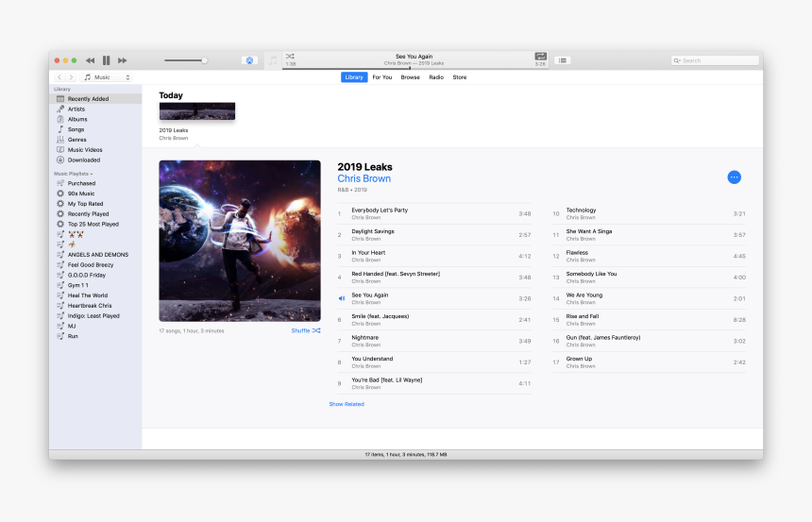Click the Purchased playlist icon
812x522 pixels.
(60, 183)
